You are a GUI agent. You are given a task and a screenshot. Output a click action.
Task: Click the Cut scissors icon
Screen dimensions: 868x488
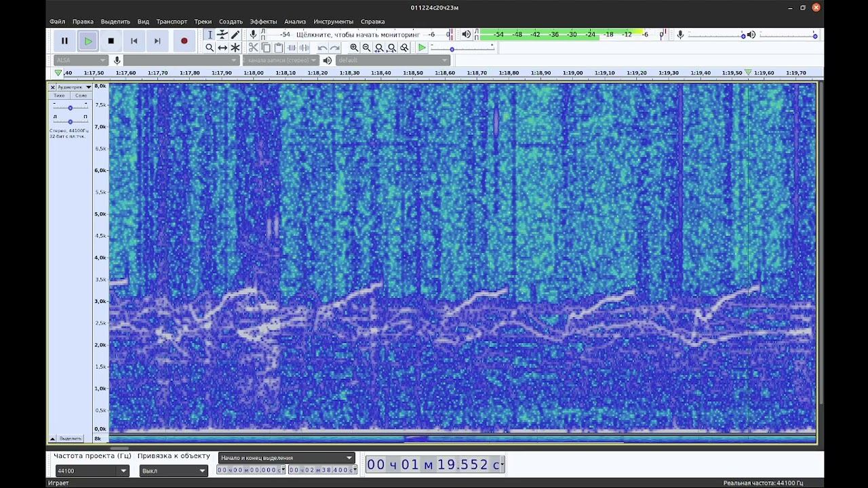[x=253, y=47]
